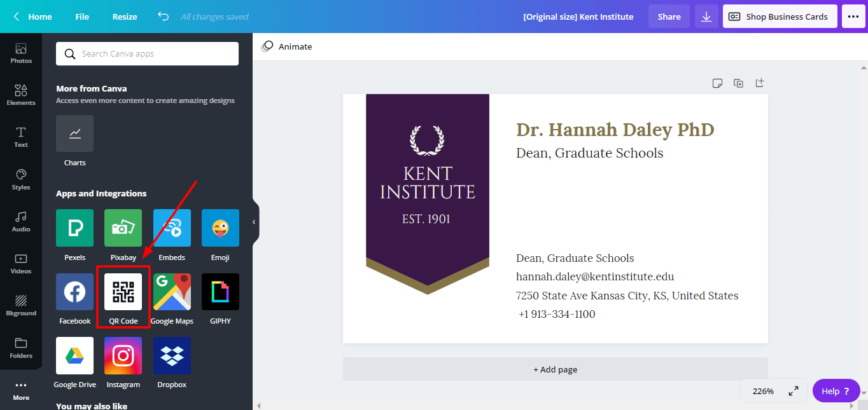Open the three-dots more options menu

[x=853, y=17]
